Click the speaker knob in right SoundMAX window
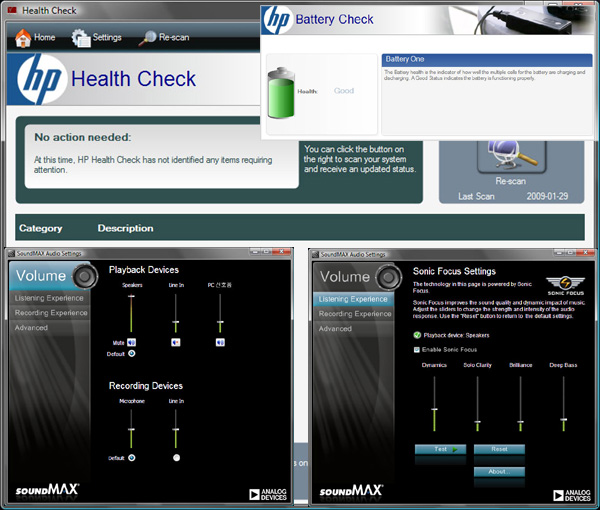This screenshot has width=600, height=510. [x=389, y=277]
